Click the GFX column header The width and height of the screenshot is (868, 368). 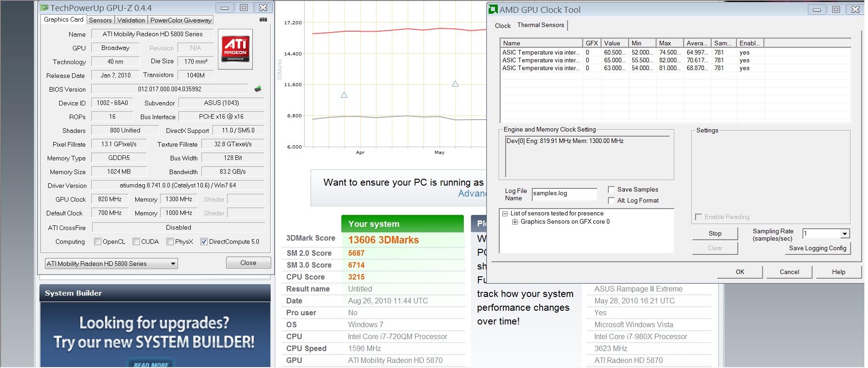click(x=592, y=43)
